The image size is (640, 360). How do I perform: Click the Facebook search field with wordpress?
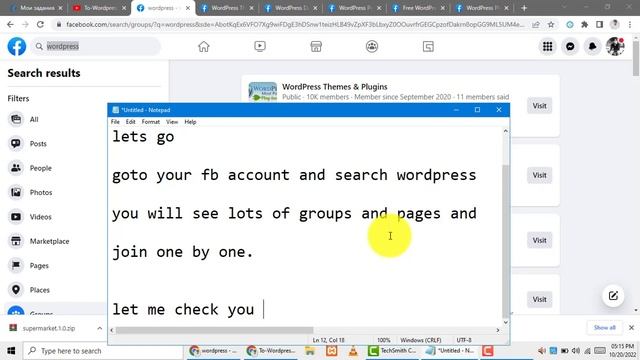tap(96, 47)
